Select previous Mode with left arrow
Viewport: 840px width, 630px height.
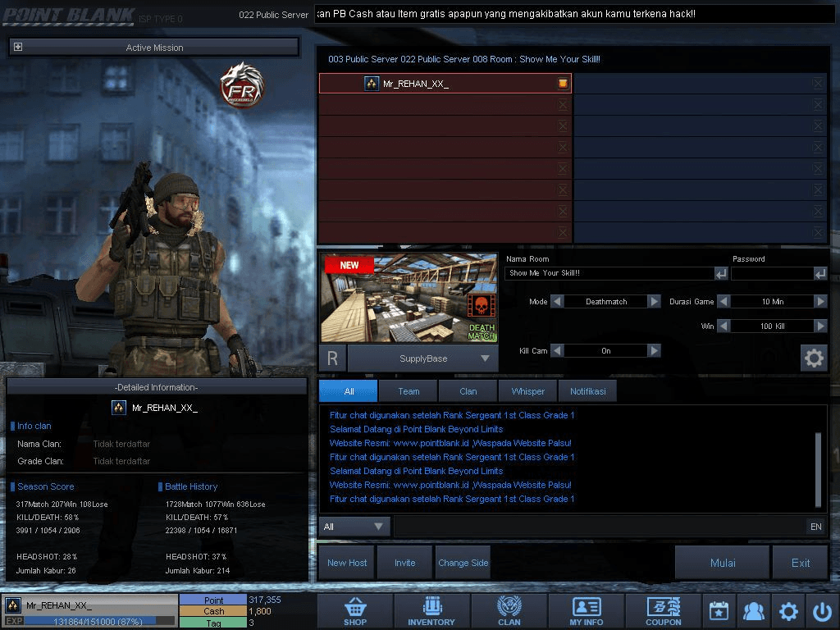tap(557, 302)
